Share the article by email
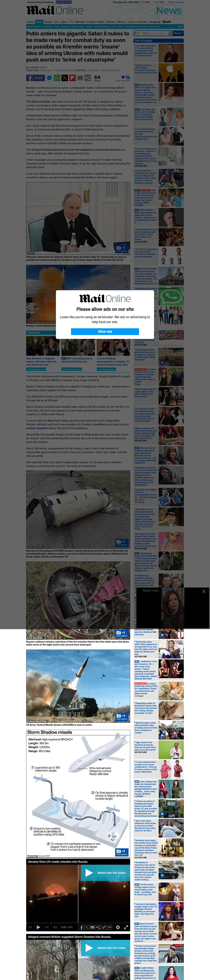 point(80,78)
